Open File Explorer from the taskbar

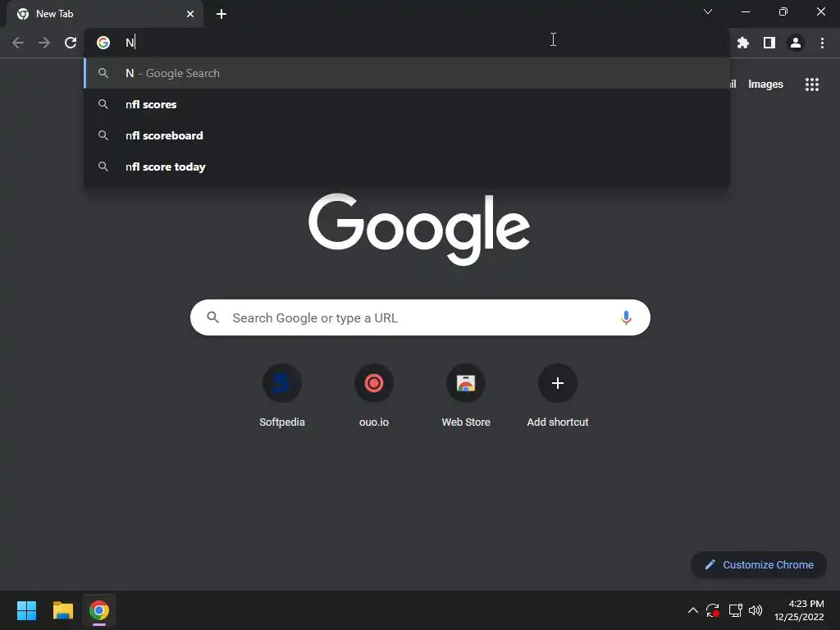[x=62, y=610]
